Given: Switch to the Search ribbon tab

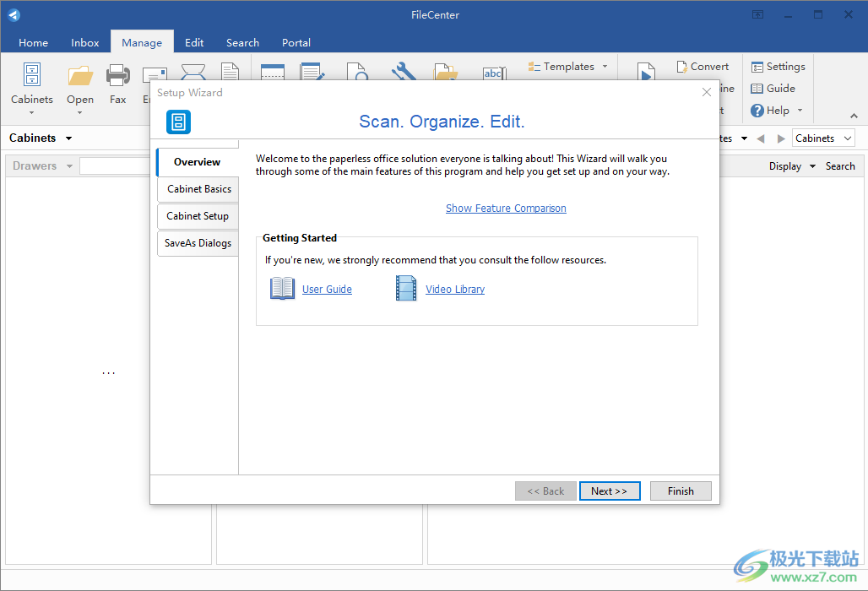Looking at the screenshot, I should click(x=242, y=42).
